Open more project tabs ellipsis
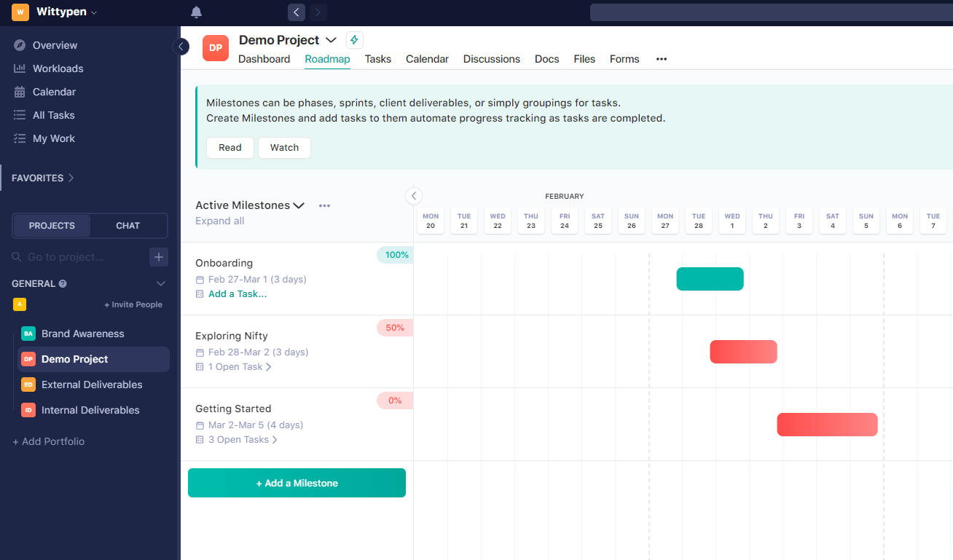Screen dimensions: 953x560 click(662, 59)
